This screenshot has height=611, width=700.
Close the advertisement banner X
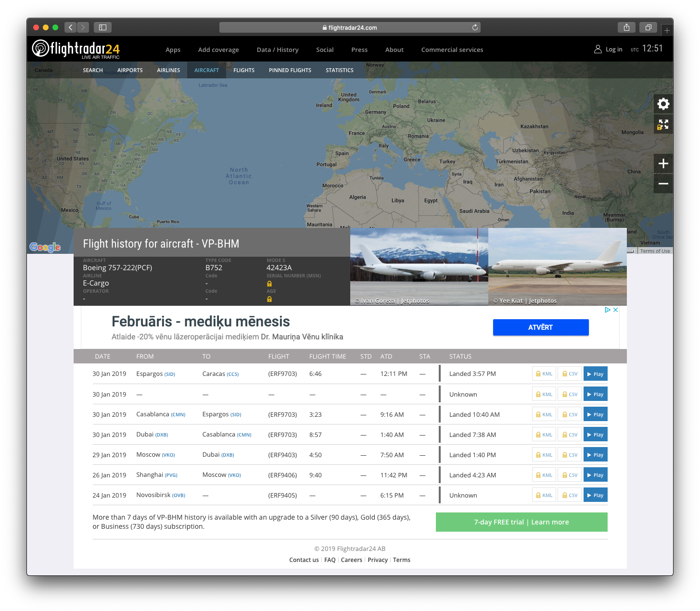pos(615,310)
